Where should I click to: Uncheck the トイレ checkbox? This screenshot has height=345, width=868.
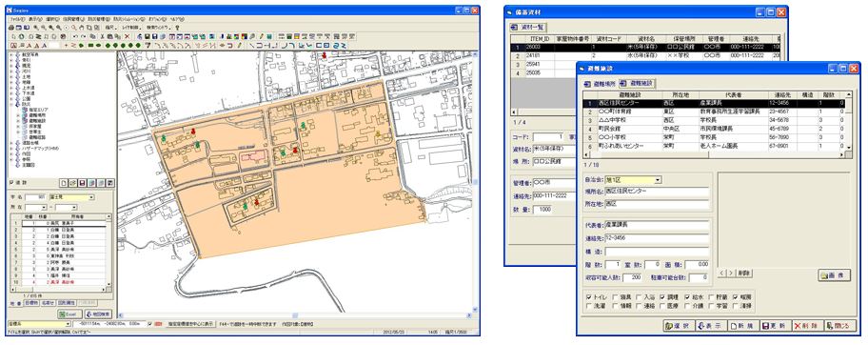(588, 296)
